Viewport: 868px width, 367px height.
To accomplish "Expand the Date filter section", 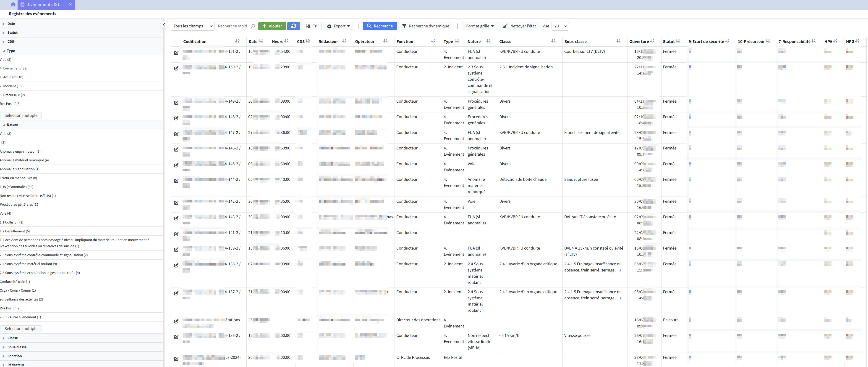I will coord(11,24).
